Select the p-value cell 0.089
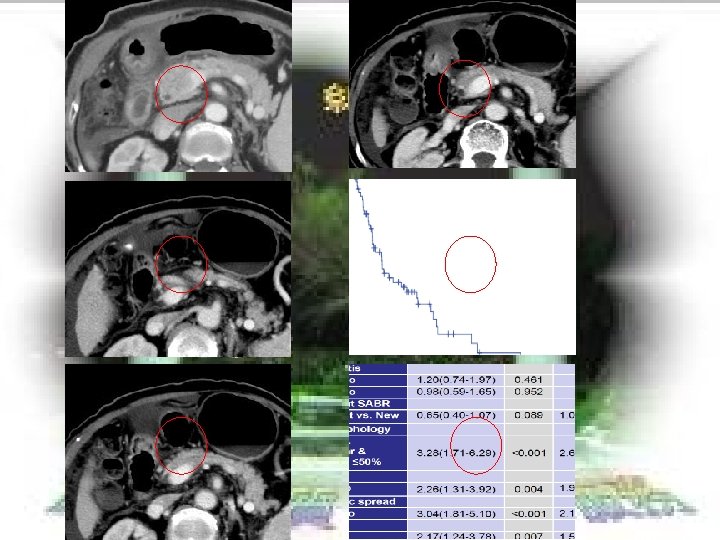The image size is (720, 540). pos(529,416)
